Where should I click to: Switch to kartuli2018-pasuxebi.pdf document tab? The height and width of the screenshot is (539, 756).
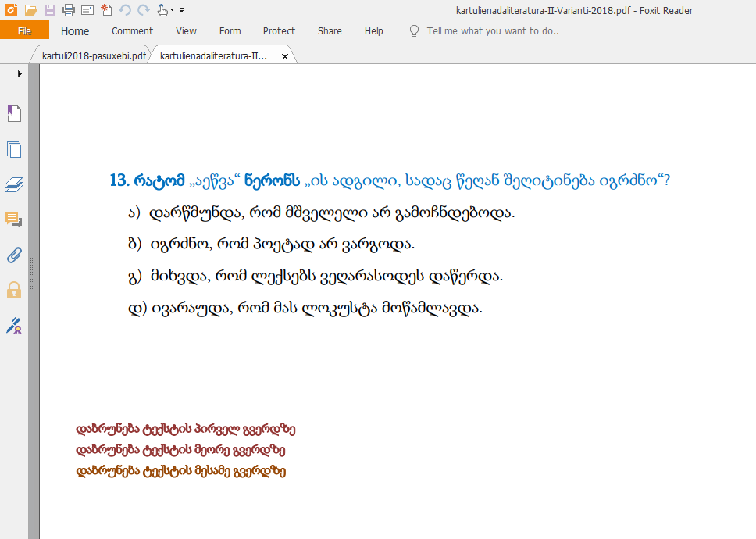(94, 56)
